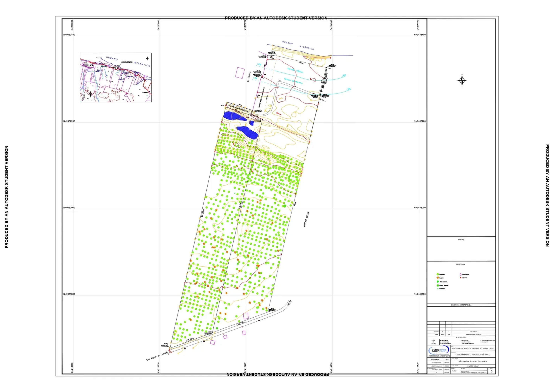Click the 'PRELIMINAR' revision description cell
Viewport: 554px width, 392px height.
(474, 332)
